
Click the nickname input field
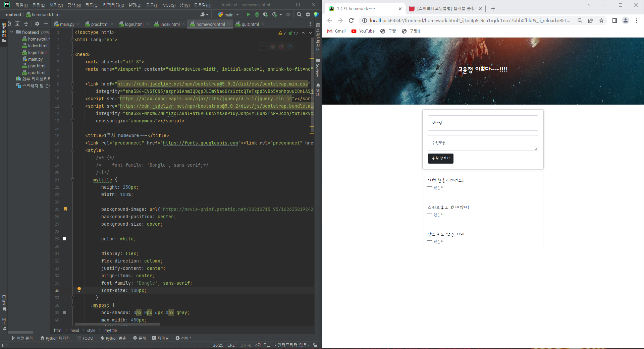(x=483, y=123)
